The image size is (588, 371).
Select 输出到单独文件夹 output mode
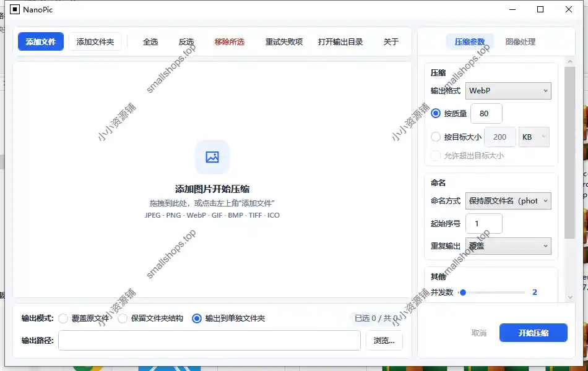pos(197,318)
